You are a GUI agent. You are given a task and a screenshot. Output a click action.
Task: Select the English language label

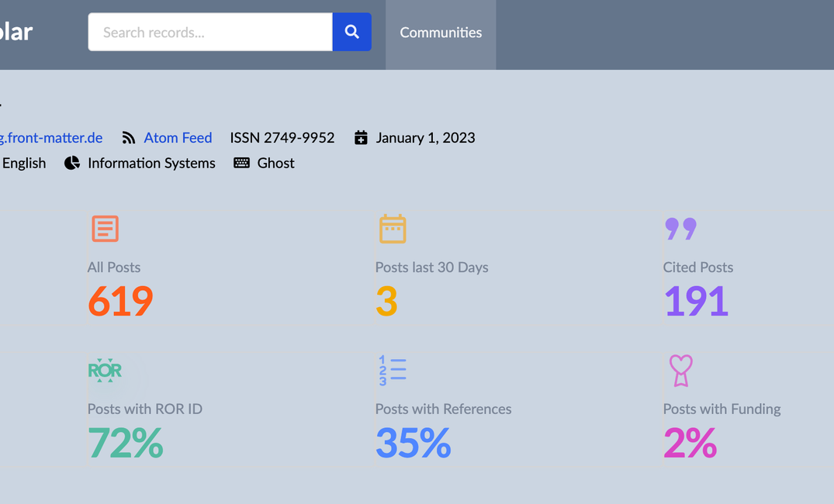(24, 163)
